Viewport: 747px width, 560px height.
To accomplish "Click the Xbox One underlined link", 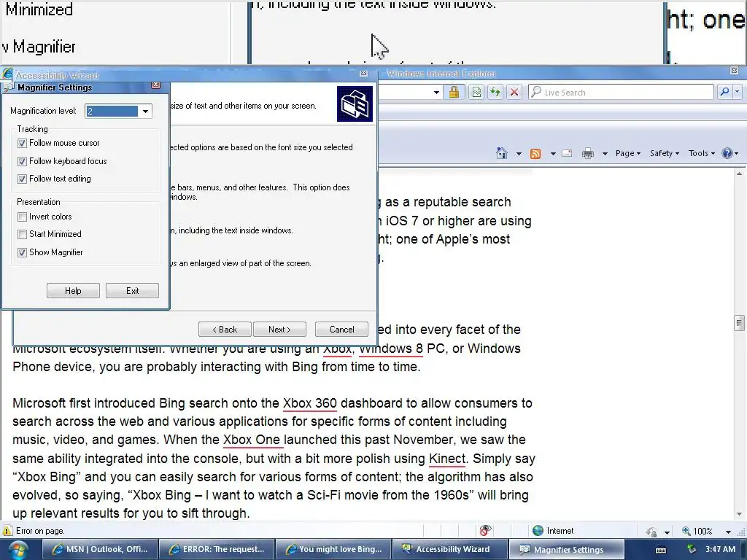I will [252, 440].
